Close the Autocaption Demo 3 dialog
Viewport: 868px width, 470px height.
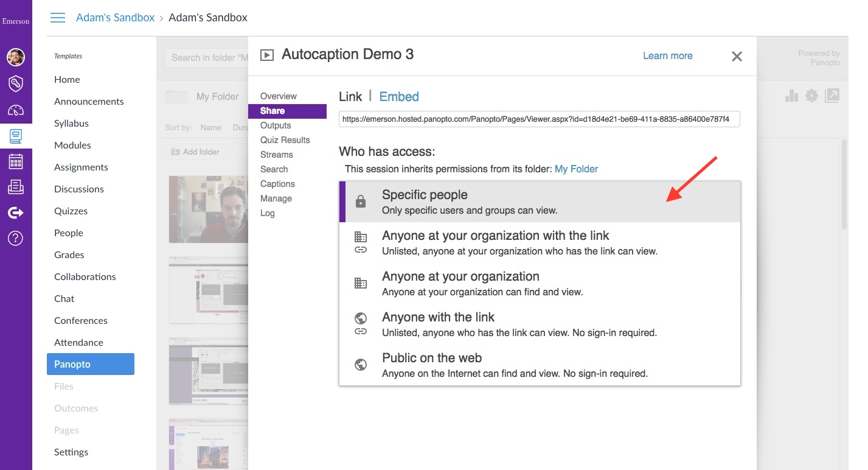pyautogui.click(x=737, y=57)
